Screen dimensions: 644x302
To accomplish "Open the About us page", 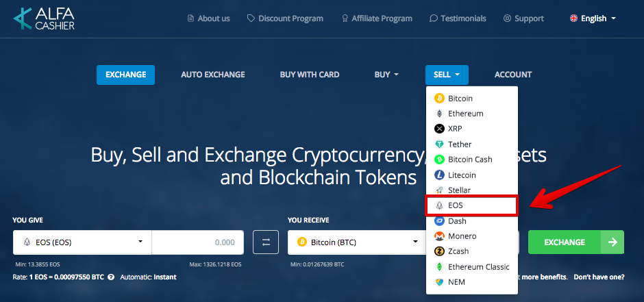I will (209, 18).
